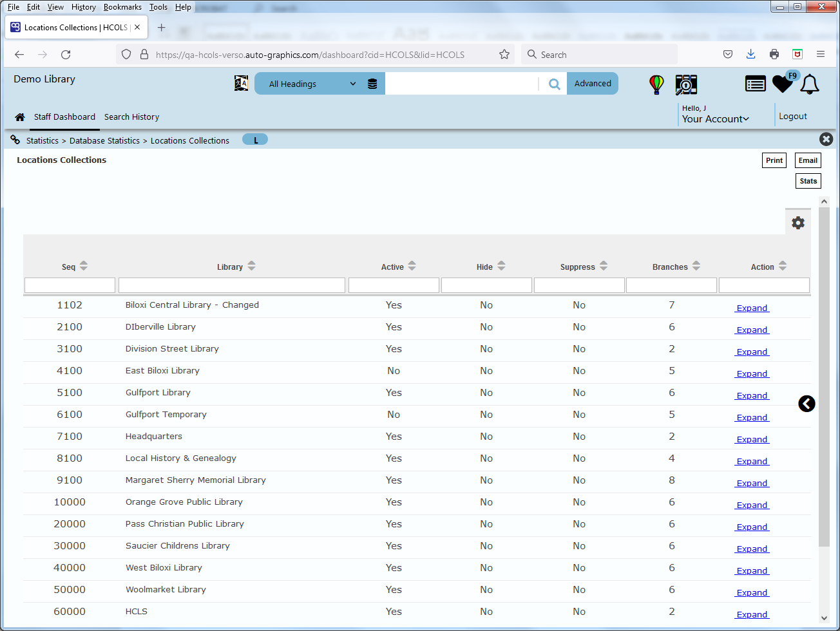
Task: Click the Firefox Search box
Action: [x=599, y=55]
